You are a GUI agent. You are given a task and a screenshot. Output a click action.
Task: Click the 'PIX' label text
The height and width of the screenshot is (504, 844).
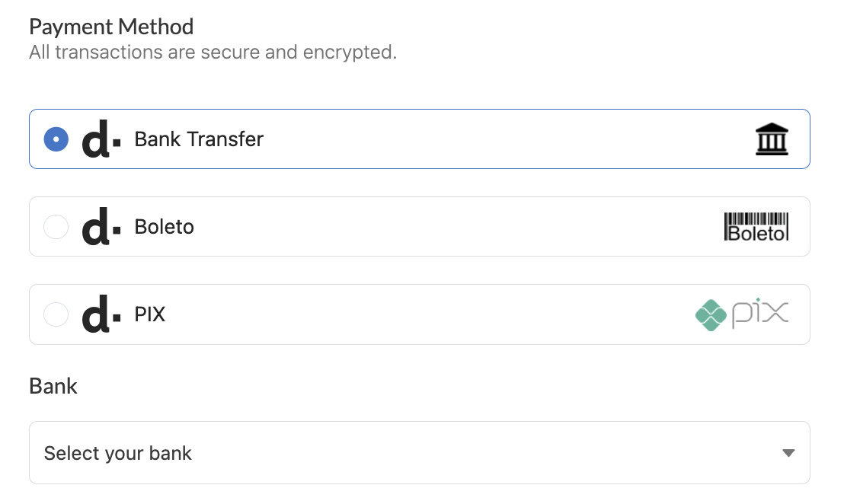(x=150, y=314)
